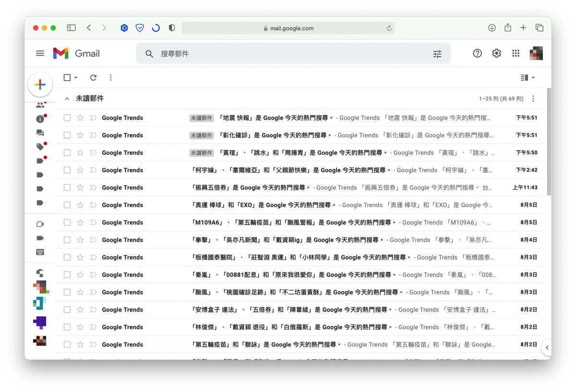Click the blue hexagon extension icon
Viewport: 576px width, 392px height.
click(x=124, y=28)
